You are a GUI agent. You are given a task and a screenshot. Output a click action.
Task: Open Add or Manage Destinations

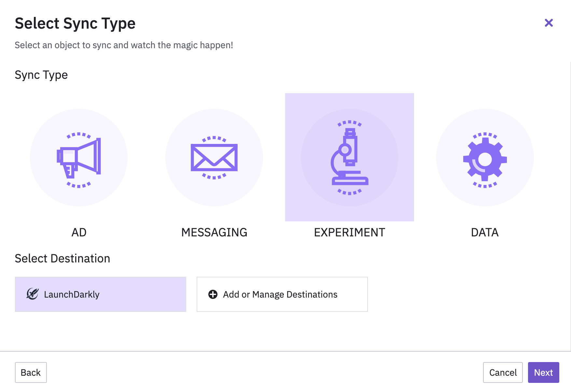point(282,294)
